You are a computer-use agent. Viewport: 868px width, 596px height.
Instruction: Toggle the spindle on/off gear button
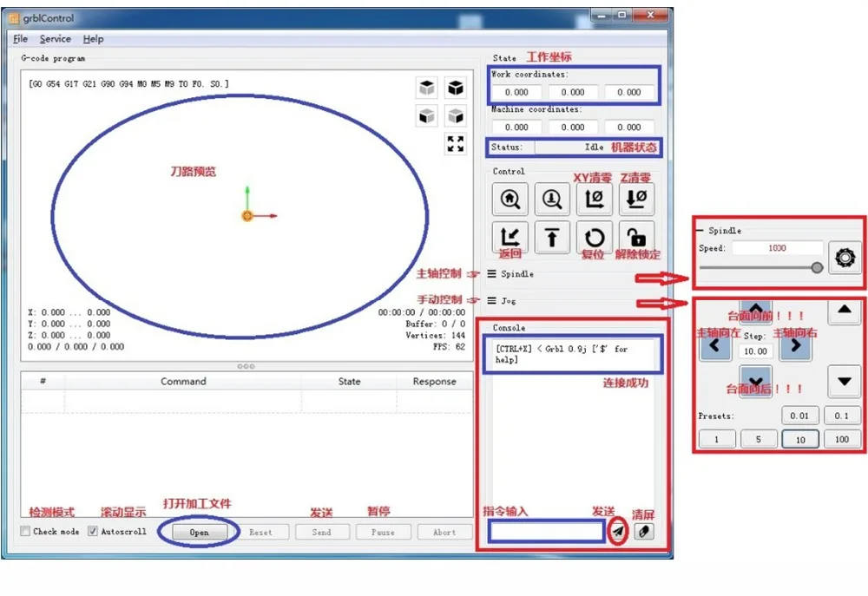pyautogui.click(x=845, y=258)
